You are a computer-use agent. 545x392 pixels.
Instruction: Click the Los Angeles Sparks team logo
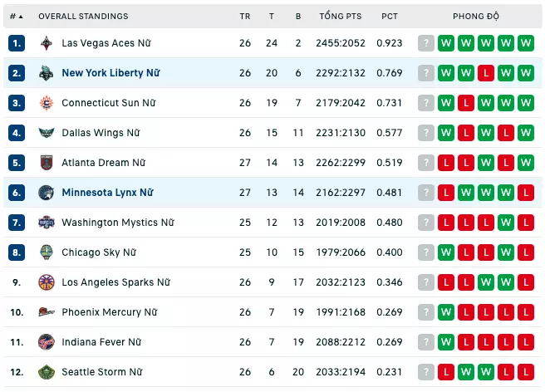click(47, 282)
